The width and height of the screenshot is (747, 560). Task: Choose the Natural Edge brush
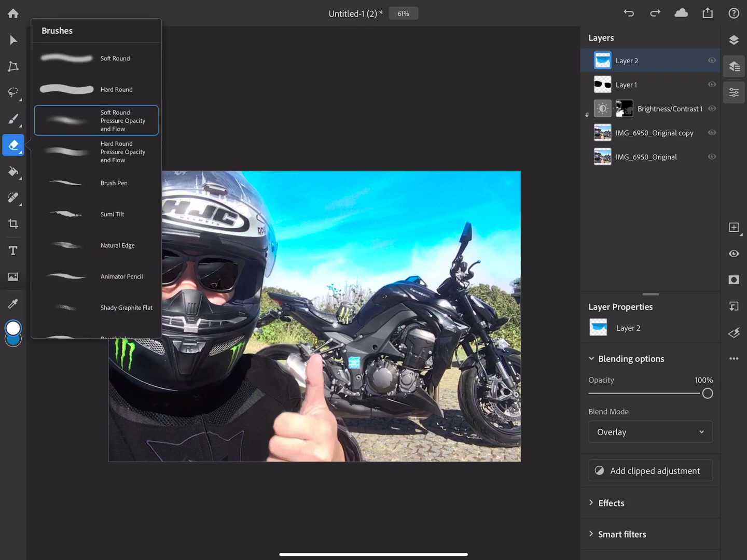(96, 245)
